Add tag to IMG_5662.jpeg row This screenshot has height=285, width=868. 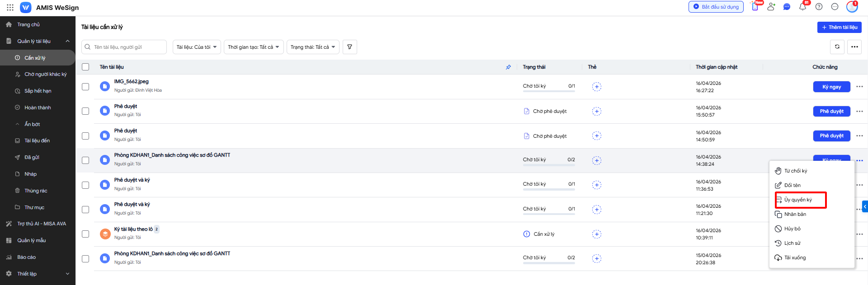tap(596, 87)
